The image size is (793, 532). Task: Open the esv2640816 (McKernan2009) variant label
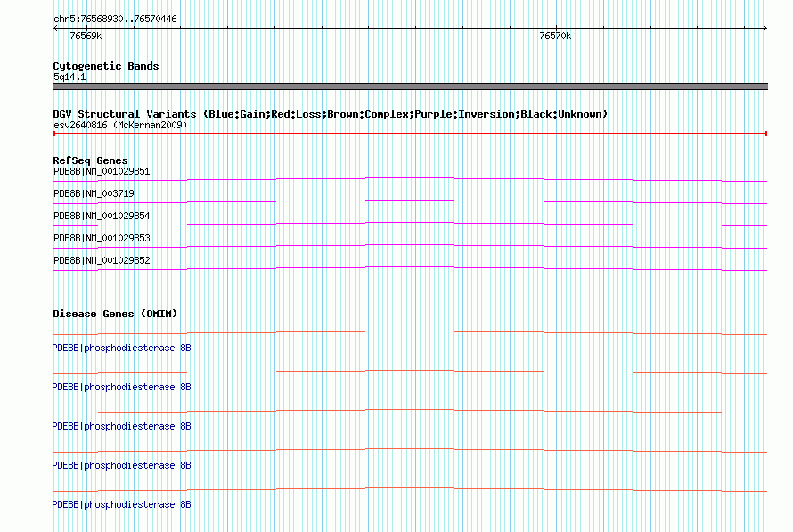pos(120,125)
